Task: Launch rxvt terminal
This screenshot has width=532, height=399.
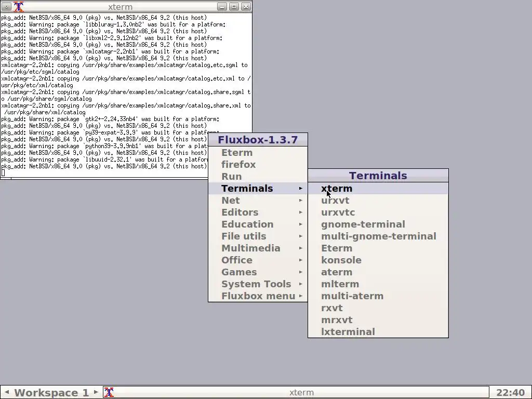Action: (378, 308)
